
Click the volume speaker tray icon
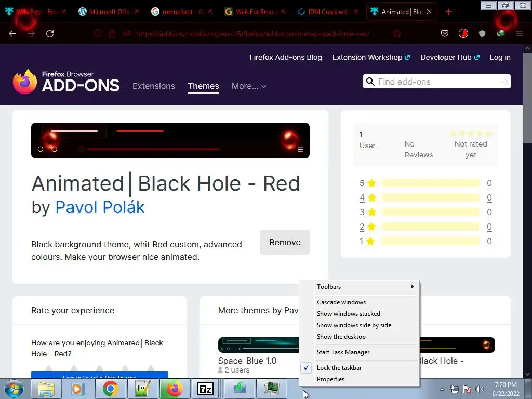479,389
